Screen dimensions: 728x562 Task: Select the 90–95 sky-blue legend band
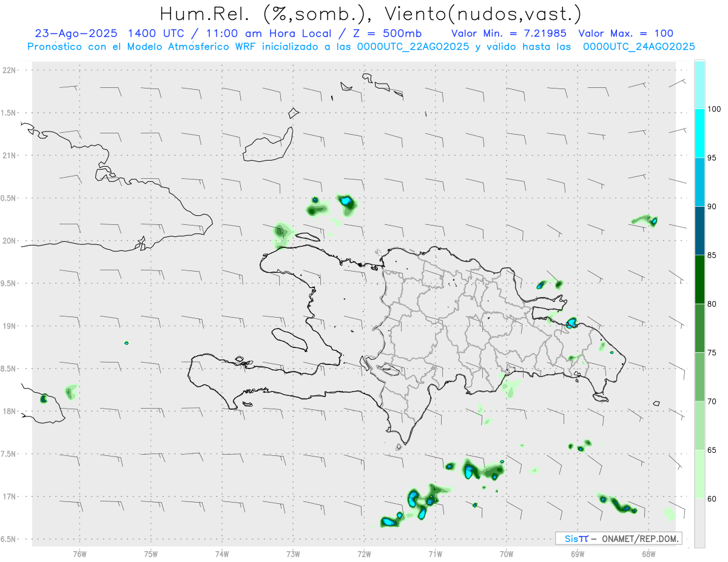click(699, 182)
